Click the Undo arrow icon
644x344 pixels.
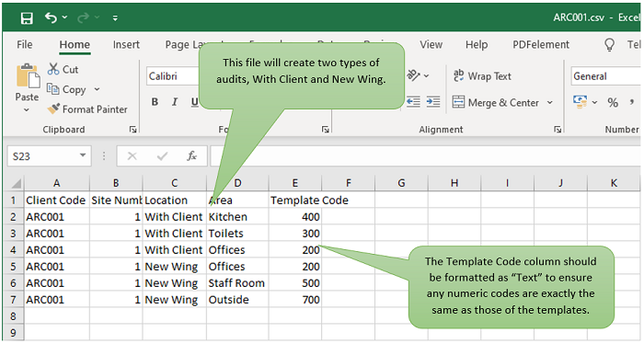tap(51, 17)
